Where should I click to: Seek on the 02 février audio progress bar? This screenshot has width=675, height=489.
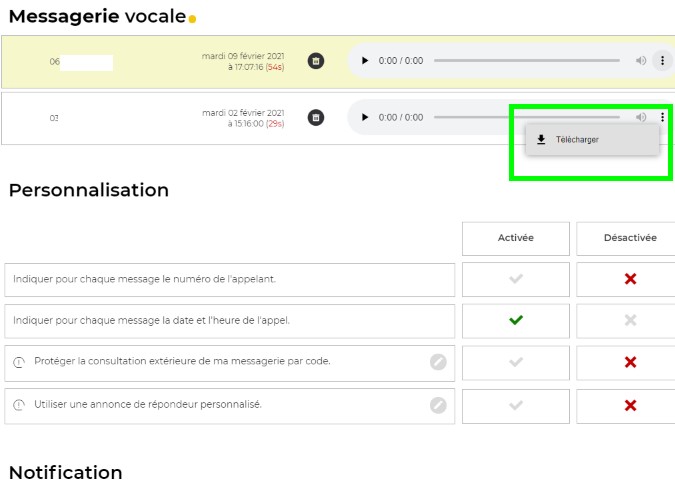click(x=526, y=117)
